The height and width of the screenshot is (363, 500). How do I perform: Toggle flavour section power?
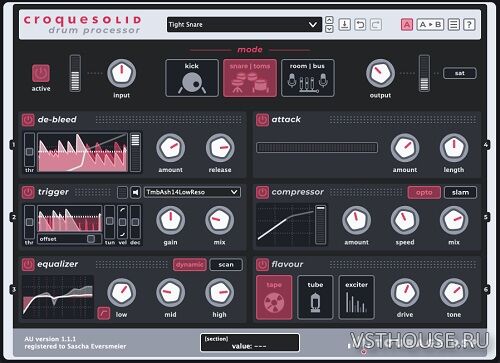click(x=262, y=265)
